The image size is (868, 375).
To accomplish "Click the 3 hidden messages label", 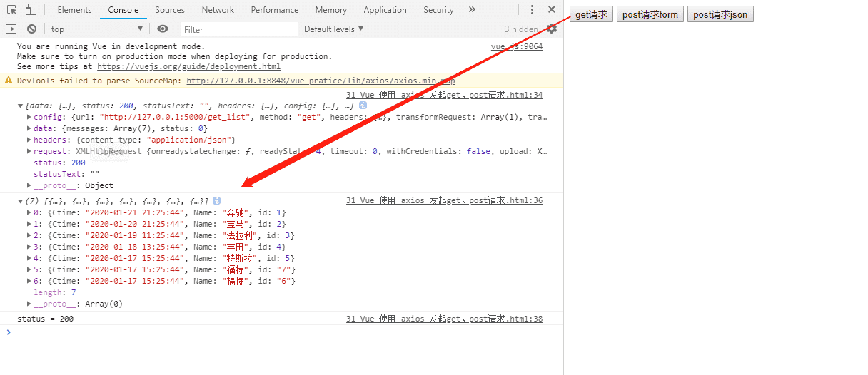I will 521,29.
